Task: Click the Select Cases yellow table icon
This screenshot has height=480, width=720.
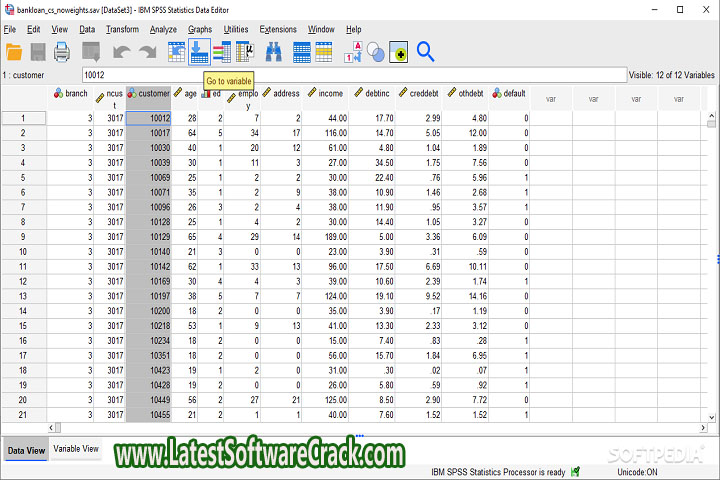Action: click(x=324, y=52)
